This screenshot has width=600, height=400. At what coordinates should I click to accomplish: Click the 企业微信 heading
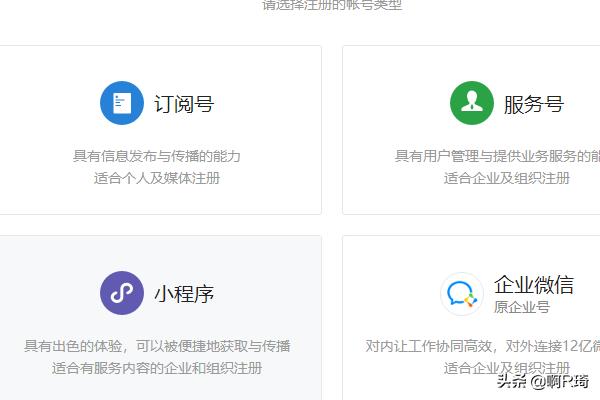tap(533, 285)
